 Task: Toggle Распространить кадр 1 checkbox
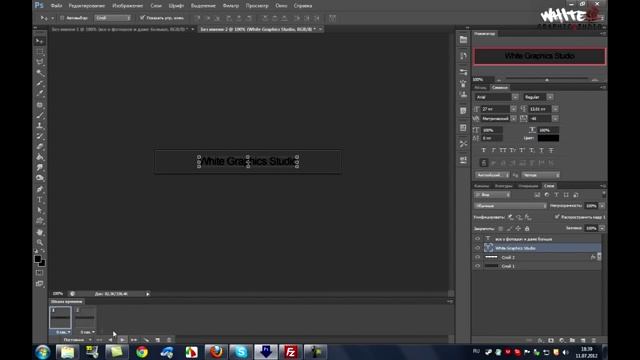(557, 217)
